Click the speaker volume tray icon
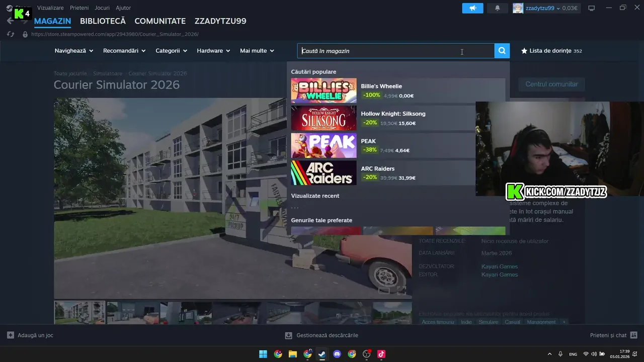This screenshot has width=644, height=362. [594, 354]
